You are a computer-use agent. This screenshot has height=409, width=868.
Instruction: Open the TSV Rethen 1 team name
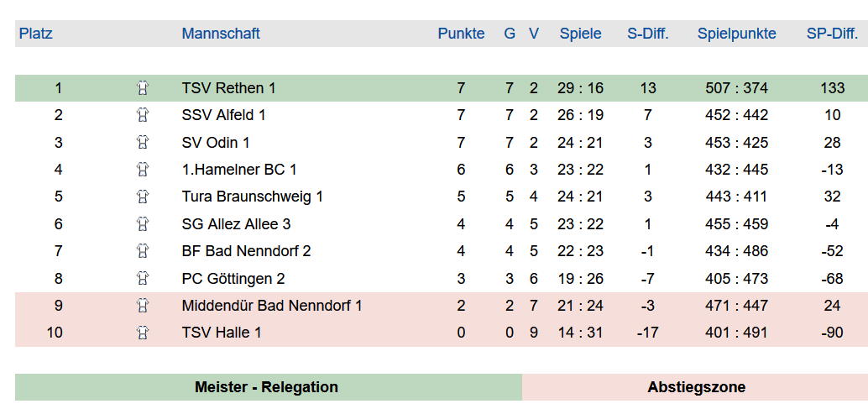(228, 88)
